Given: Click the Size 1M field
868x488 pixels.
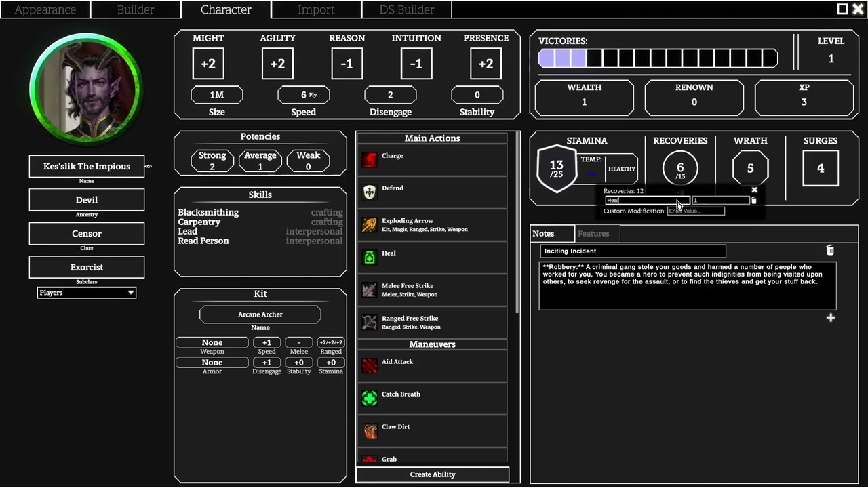Looking at the screenshot, I should pos(217,95).
